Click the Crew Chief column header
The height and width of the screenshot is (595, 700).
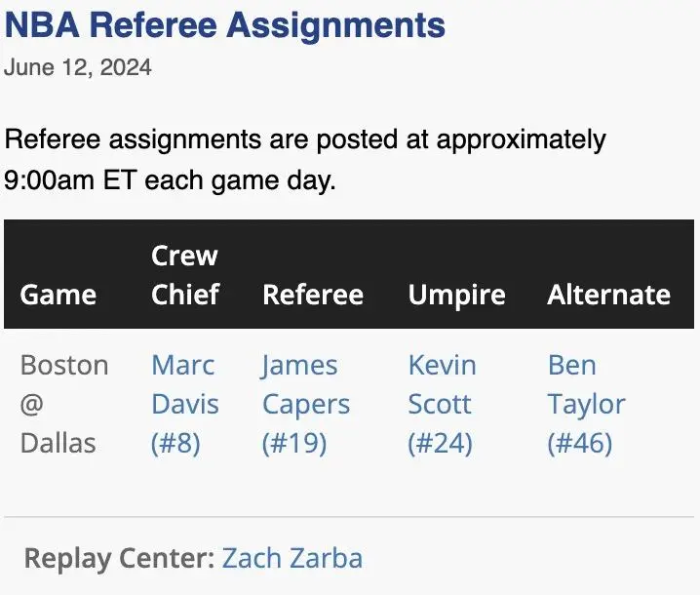coord(185,275)
